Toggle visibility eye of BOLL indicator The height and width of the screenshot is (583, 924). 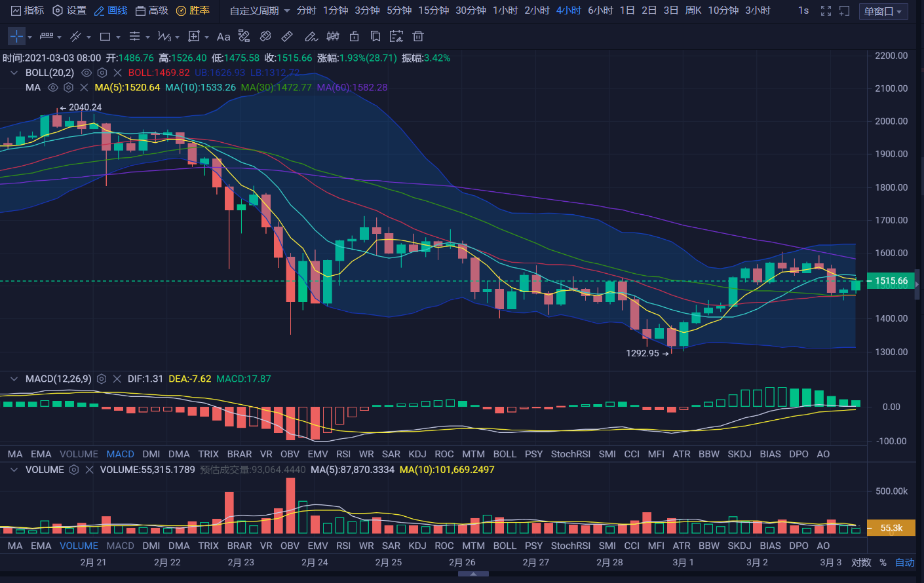86,73
